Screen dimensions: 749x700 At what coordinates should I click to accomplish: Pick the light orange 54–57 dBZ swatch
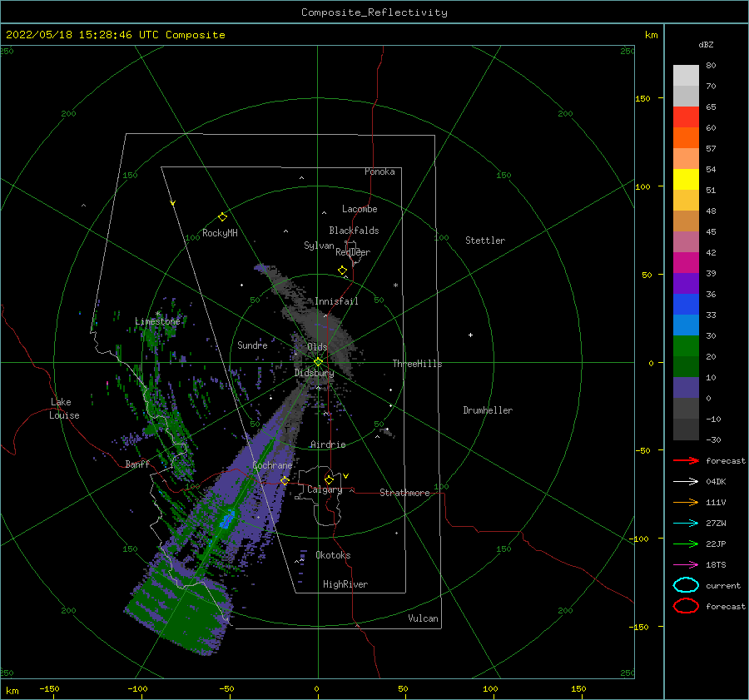(x=686, y=159)
